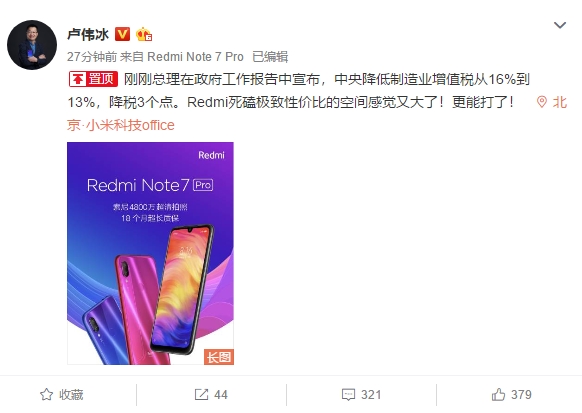Click the 长图 long-image badge
The image size is (582, 413).
(219, 357)
